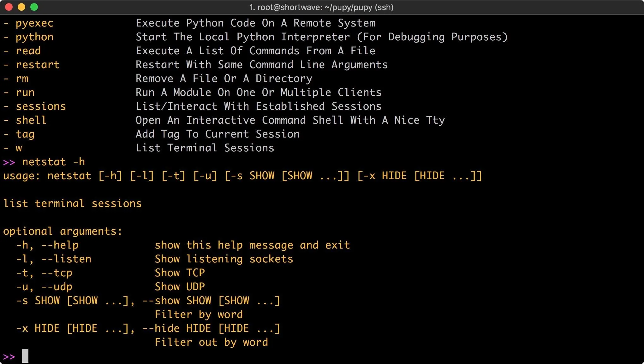This screenshot has height=364, width=644.
Task: Click the sessions command name
Action: point(41,106)
